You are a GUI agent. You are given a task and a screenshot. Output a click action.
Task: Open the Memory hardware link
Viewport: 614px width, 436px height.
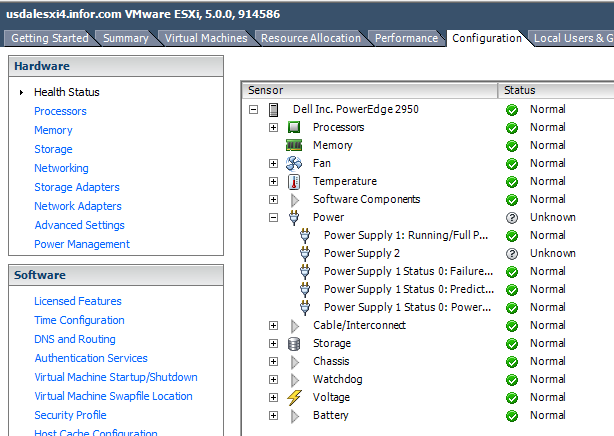click(53, 130)
